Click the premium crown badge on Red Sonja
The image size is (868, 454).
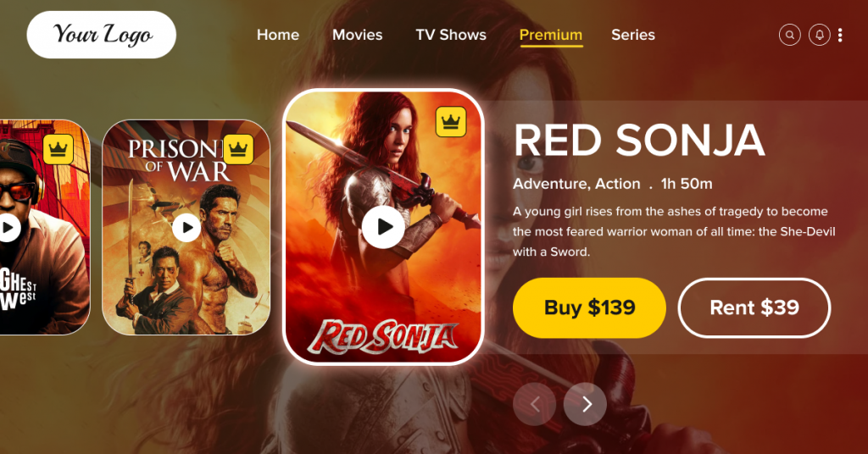coord(451,122)
